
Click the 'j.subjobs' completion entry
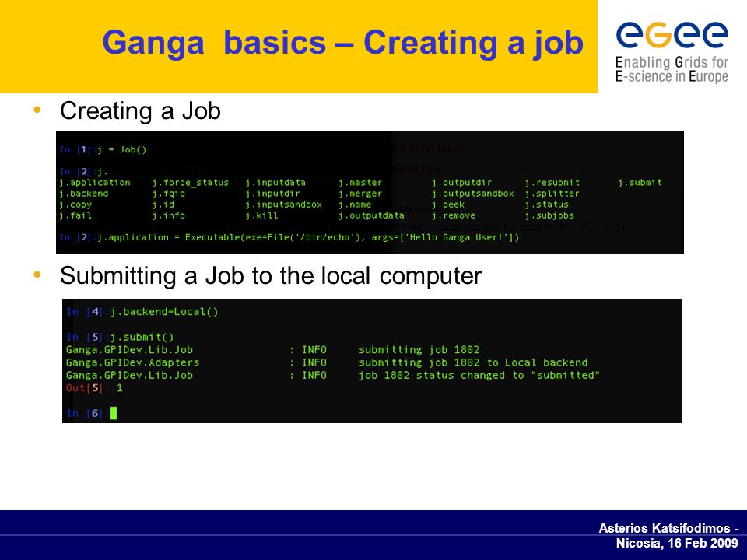click(549, 215)
